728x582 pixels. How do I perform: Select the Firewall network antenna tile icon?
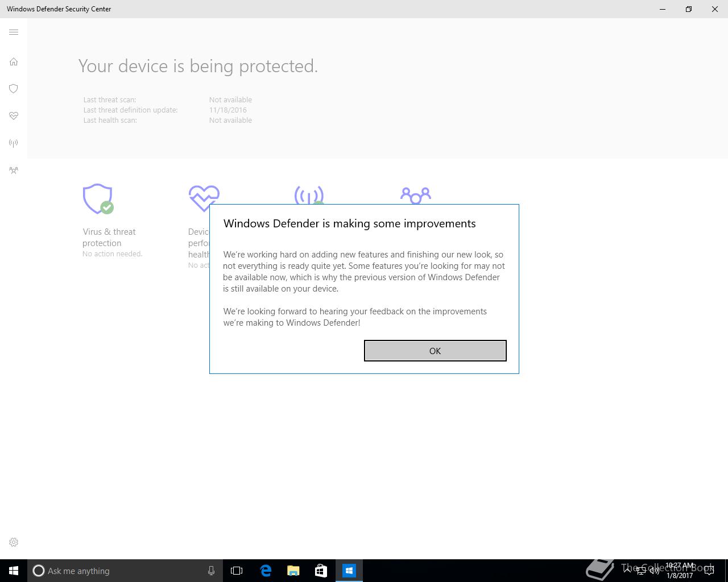point(309,195)
